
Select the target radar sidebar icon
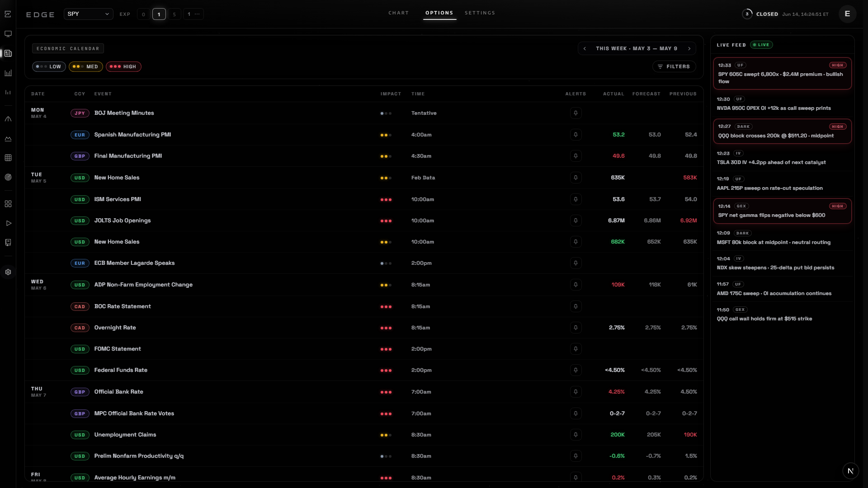click(8, 177)
